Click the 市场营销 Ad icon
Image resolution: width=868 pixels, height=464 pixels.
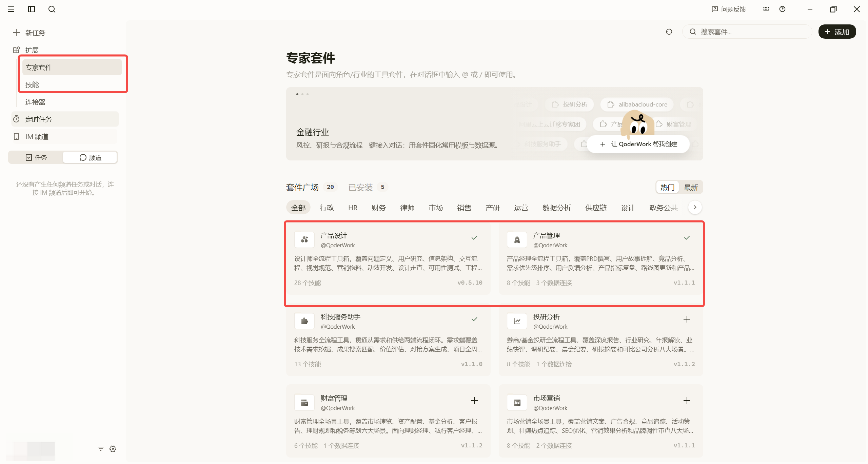[517, 402]
